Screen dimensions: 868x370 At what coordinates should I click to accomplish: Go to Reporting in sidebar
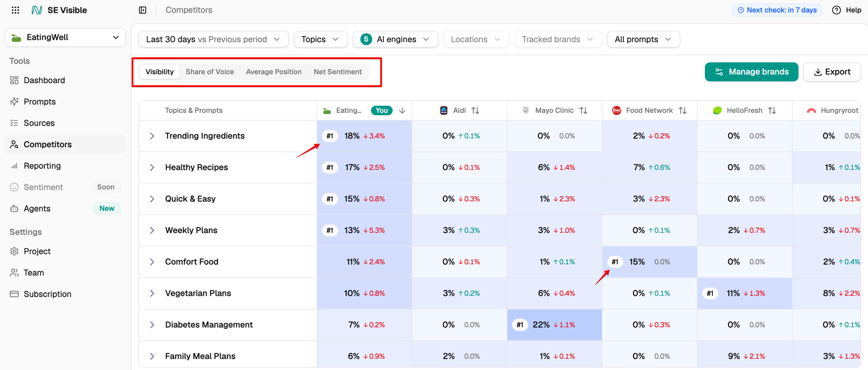tap(65, 166)
